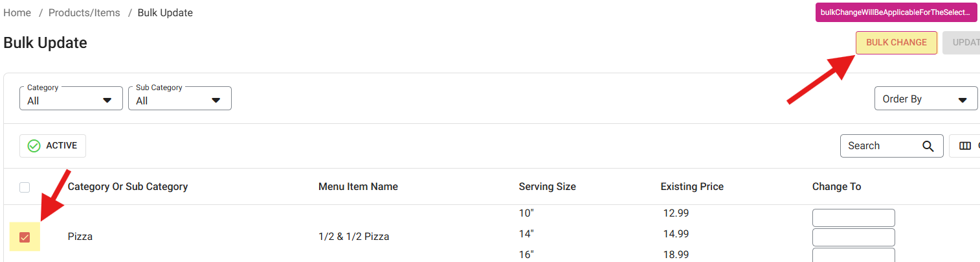Click the pink bulkChange notice badge

click(896, 12)
